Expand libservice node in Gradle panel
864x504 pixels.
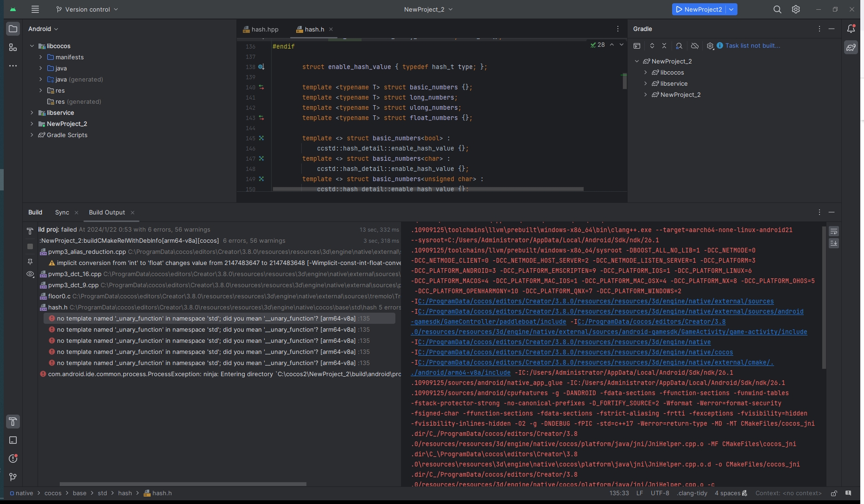[x=646, y=83]
